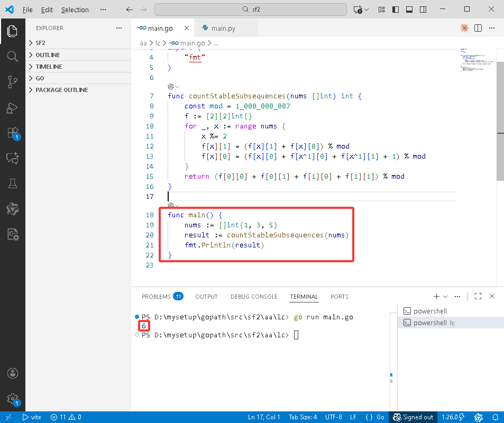Image resolution: width=504 pixels, height=423 pixels.
Task: Open the Source Control view
Action: (x=12, y=81)
